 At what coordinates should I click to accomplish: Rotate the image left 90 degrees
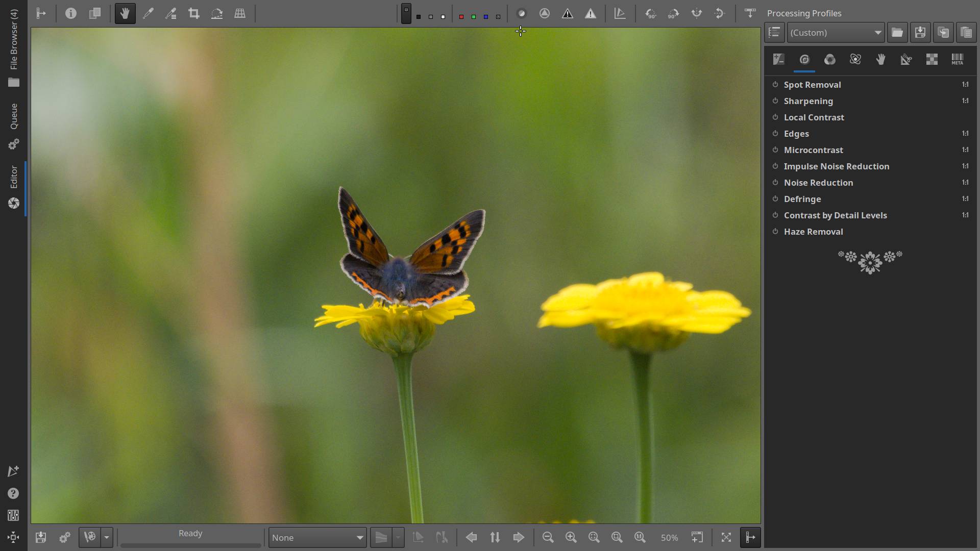(650, 14)
